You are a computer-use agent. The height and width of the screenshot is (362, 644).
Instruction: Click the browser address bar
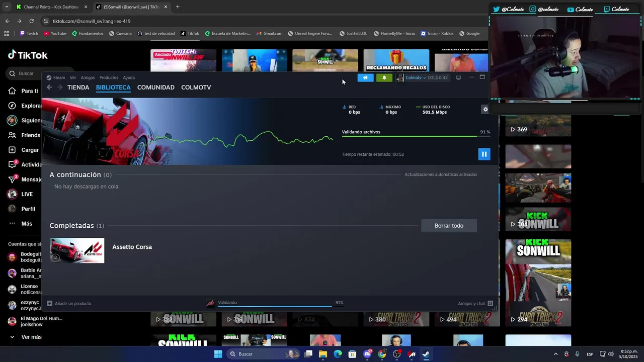262,21
